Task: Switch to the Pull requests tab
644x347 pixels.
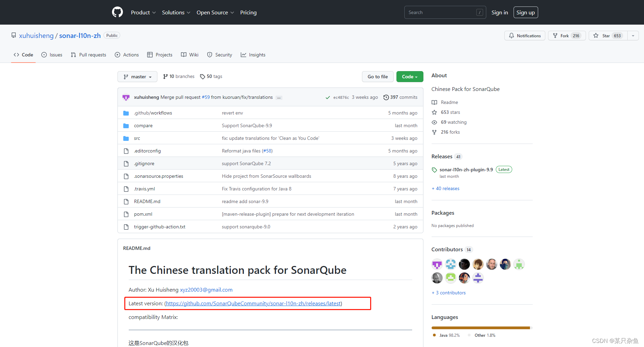Action: tap(88, 55)
